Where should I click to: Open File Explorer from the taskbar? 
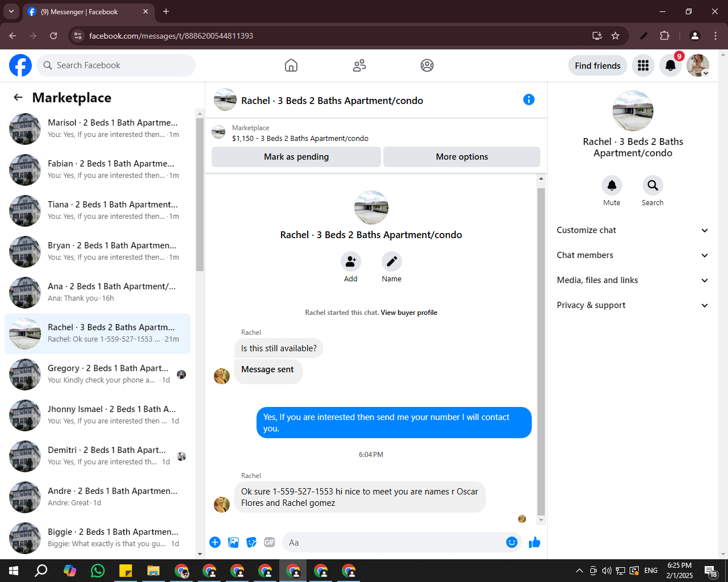click(154, 571)
